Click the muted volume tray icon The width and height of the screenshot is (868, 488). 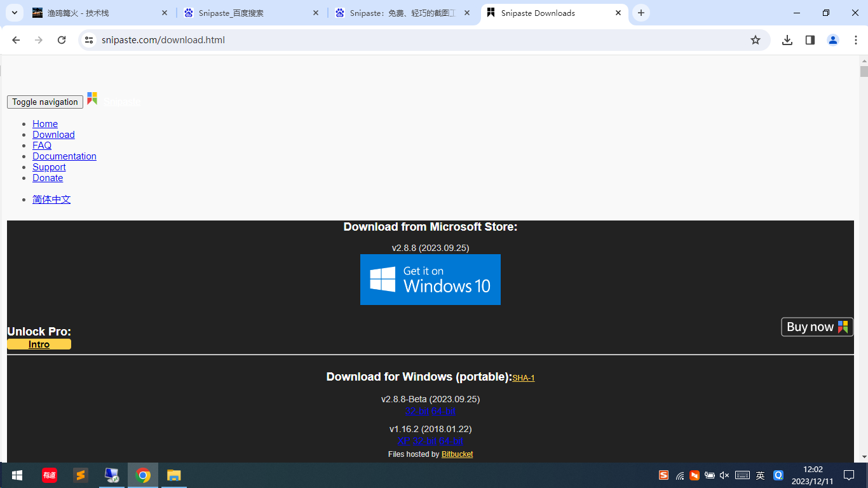724,475
